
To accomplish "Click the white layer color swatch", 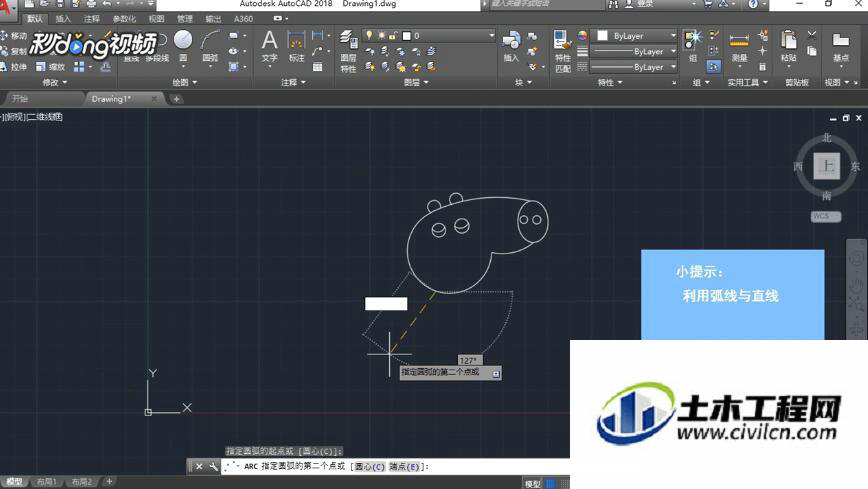I will pyautogui.click(x=407, y=35).
